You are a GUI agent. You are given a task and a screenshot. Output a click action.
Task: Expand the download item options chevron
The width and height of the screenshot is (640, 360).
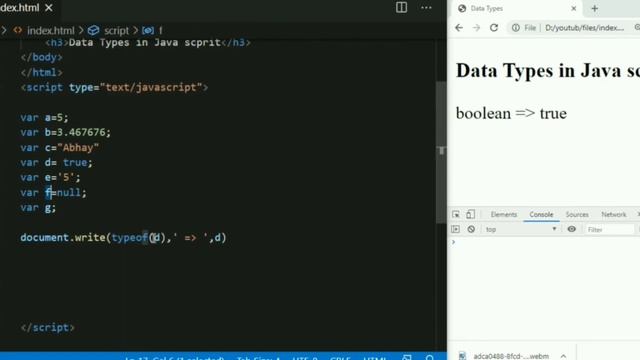(x=563, y=356)
